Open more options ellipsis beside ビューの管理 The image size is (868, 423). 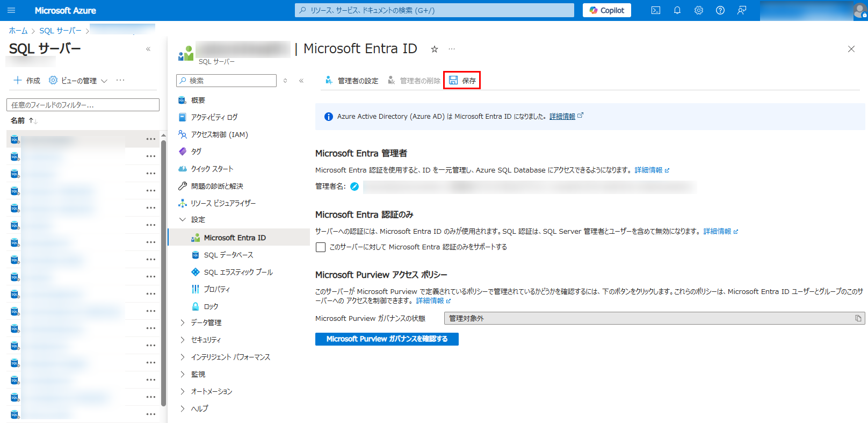pos(120,81)
